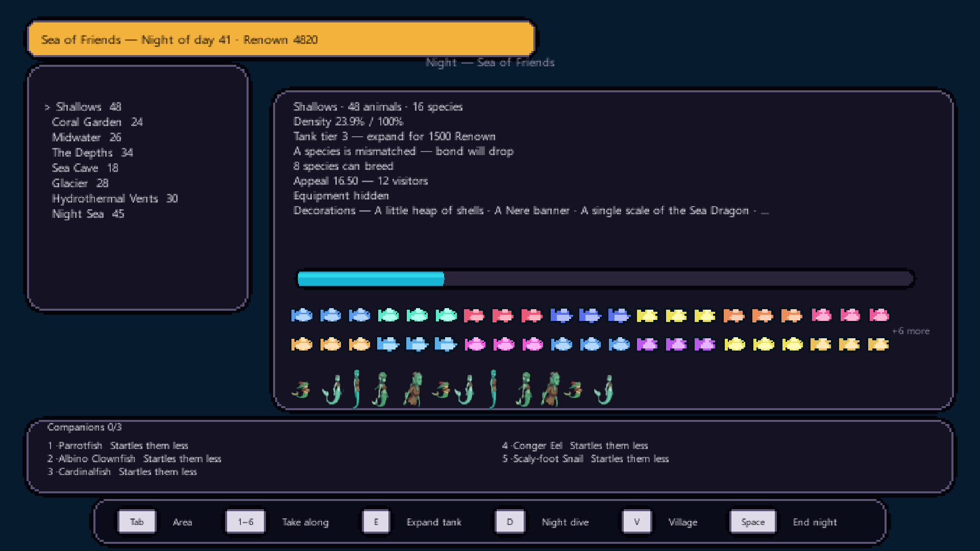Screen dimensions: 980x551
Task: Select the Shallows area in the list
Action: tap(88, 107)
